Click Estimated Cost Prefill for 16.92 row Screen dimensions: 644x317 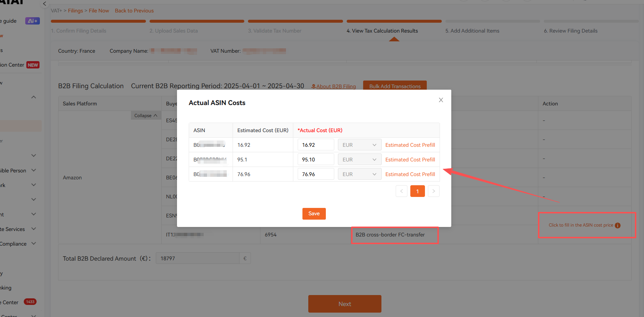click(410, 145)
